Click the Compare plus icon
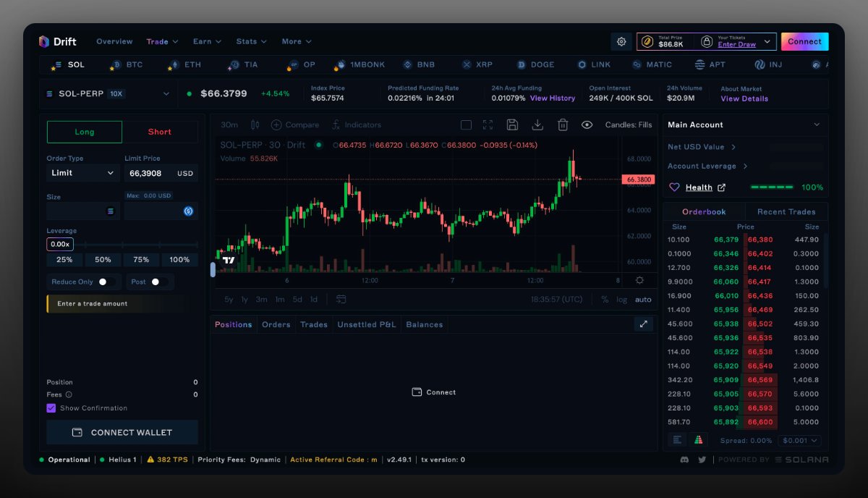The image size is (868, 498). point(276,124)
